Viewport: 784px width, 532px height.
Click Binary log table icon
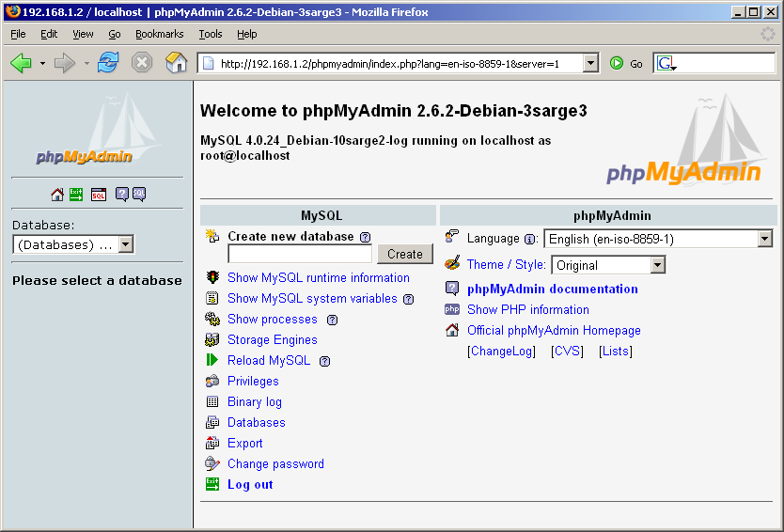(x=212, y=401)
